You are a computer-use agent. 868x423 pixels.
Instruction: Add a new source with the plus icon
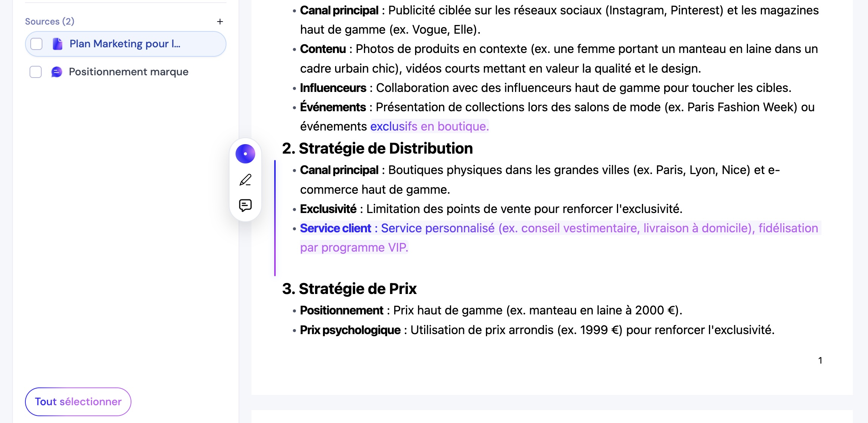(220, 22)
